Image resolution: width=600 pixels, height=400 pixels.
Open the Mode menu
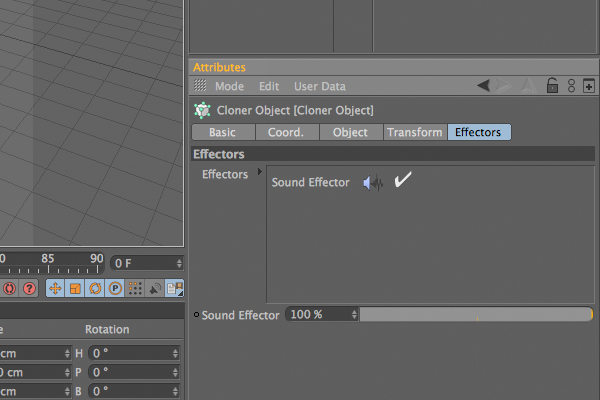(x=229, y=87)
